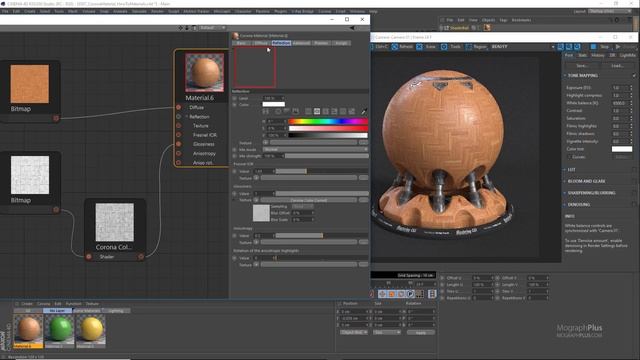Viewport: 640px width, 360px height.
Task: Click the Render play icon in VFB
Action: pyautogui.click(x=618, y=47)
